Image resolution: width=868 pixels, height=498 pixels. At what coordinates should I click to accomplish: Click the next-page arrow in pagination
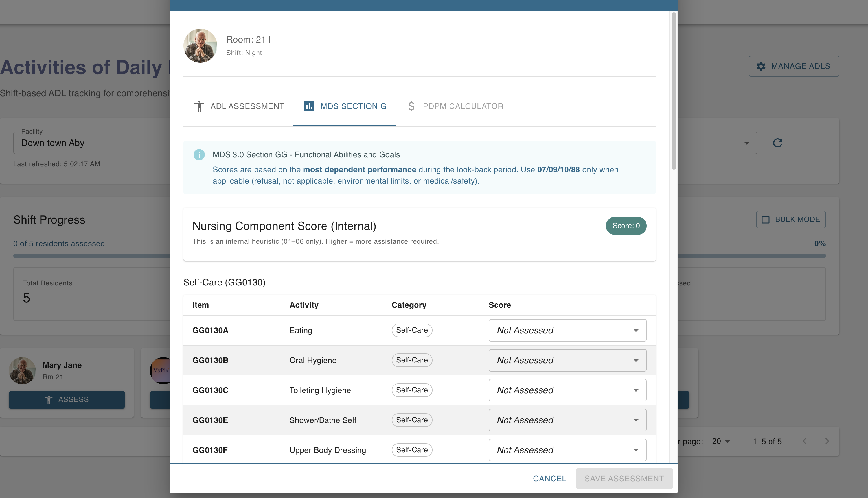point(827,441)
